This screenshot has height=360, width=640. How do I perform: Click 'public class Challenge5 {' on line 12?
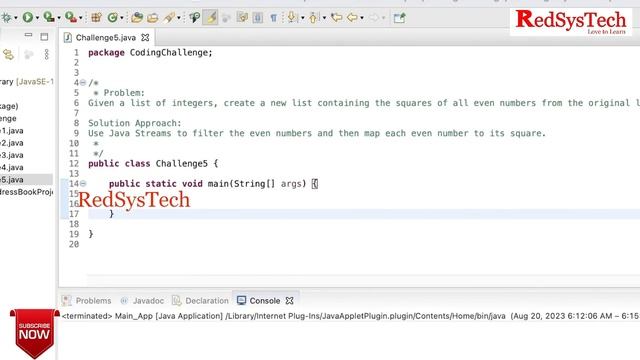[153, 164]
